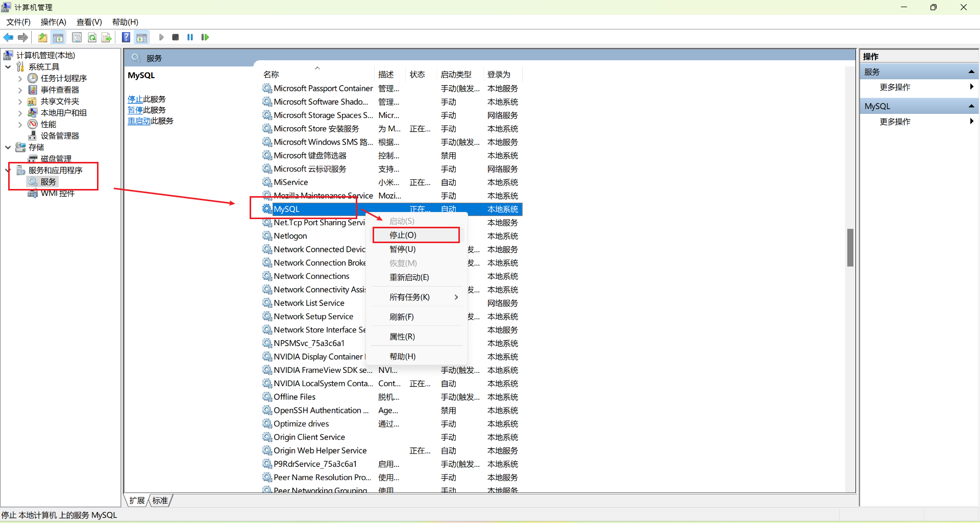The height and width of the screenshot is (523, 980).
Task: Switch to the 标准 tab
Action: (160, 501)
